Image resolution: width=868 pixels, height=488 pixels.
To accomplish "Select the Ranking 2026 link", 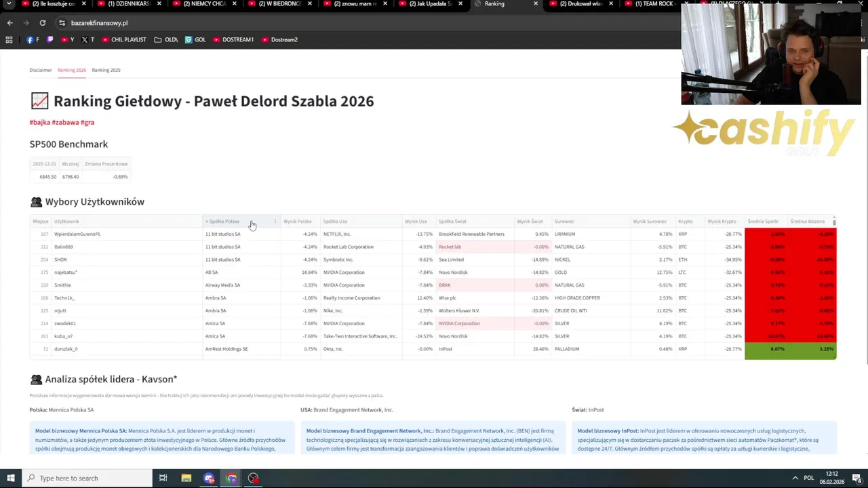I will 72,70.
